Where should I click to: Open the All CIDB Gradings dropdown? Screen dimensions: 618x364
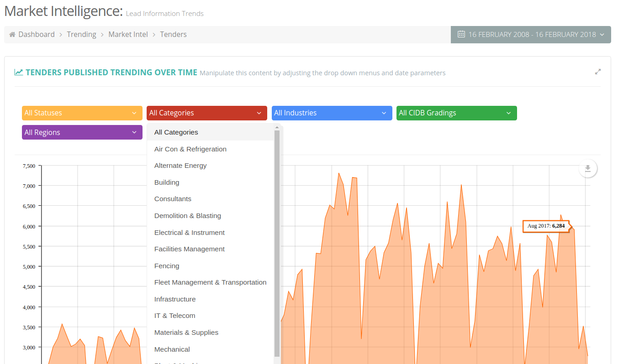point(457,113)
